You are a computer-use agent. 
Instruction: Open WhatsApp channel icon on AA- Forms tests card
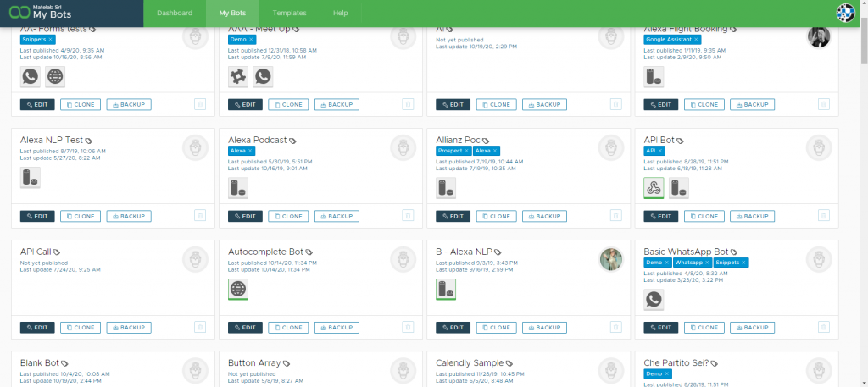(x=31, y=77)
